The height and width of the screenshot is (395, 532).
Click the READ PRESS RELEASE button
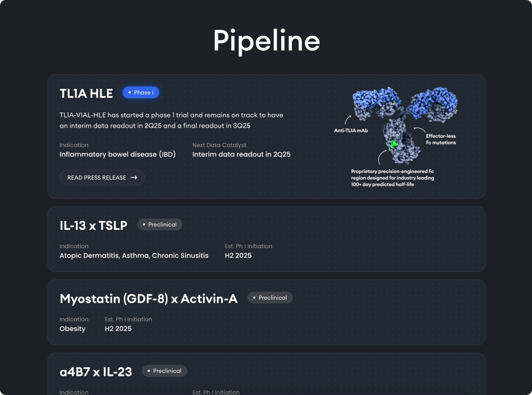coord(102,177)
